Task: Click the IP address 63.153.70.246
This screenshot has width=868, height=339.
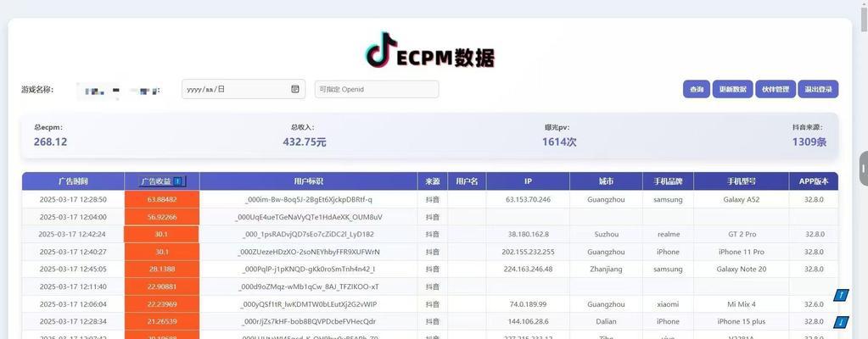Action: tap(528, 200)
